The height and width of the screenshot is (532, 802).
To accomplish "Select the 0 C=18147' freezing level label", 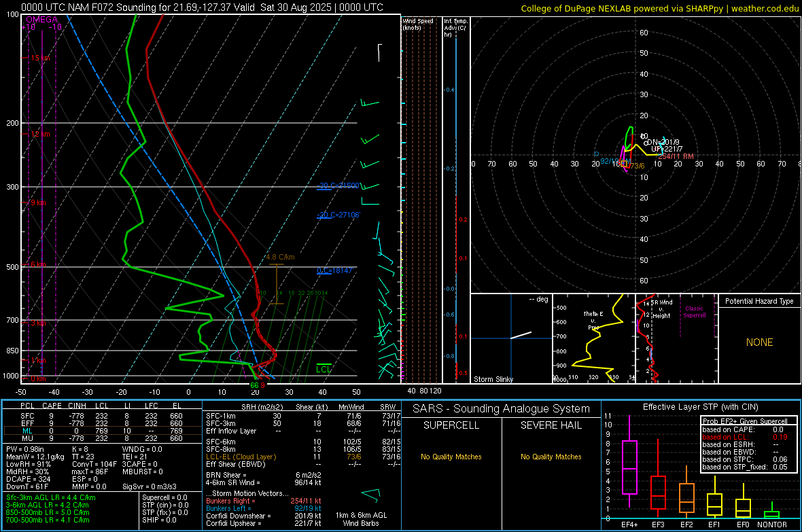I will 334,270.
